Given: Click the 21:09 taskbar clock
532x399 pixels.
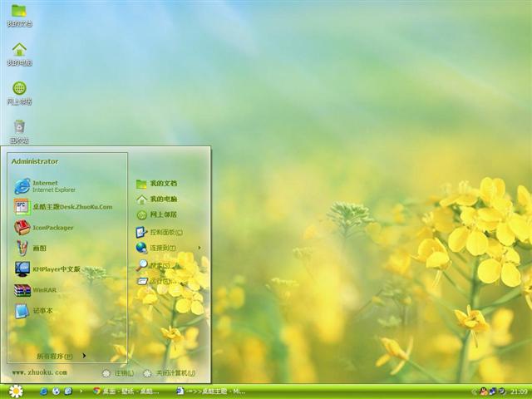Looking at the screenshot, I should 519,392.
